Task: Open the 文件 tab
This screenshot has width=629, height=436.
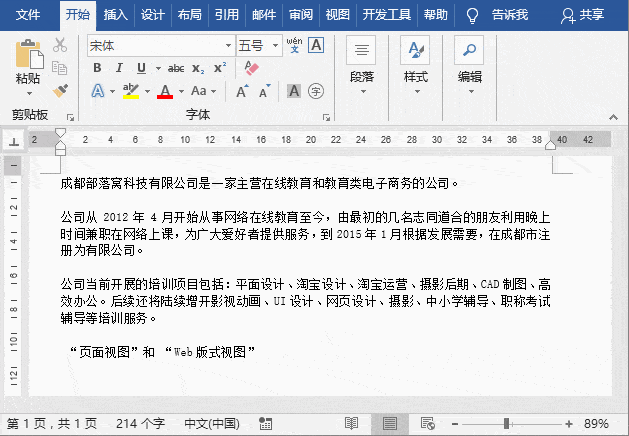Action: coord(28,15)
